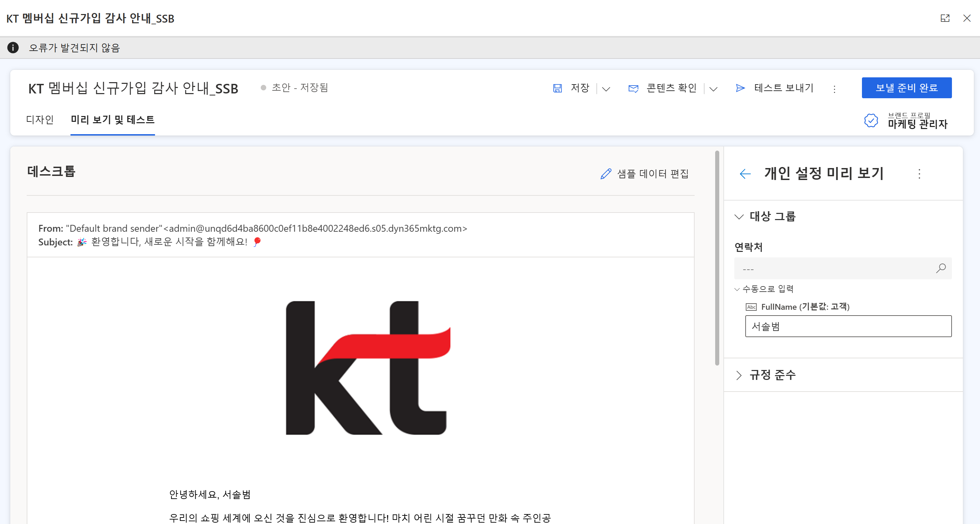Open more options in personalization preview panel
This screenshot has width=980, height=524.
tap(919, 174)
